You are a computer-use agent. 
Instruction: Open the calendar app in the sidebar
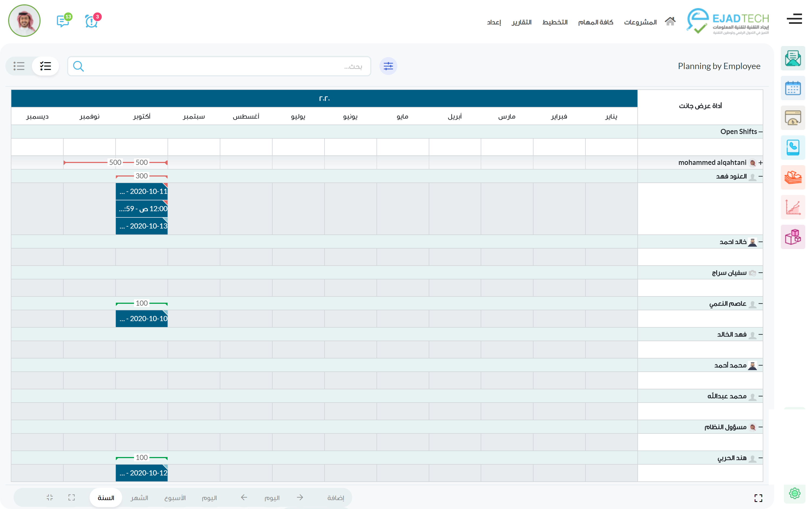793,88
